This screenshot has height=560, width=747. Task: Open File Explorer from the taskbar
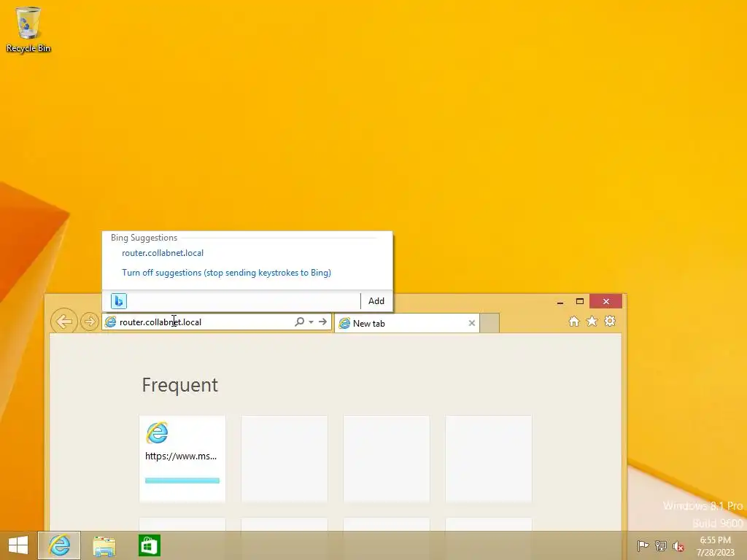click(104, 545)
